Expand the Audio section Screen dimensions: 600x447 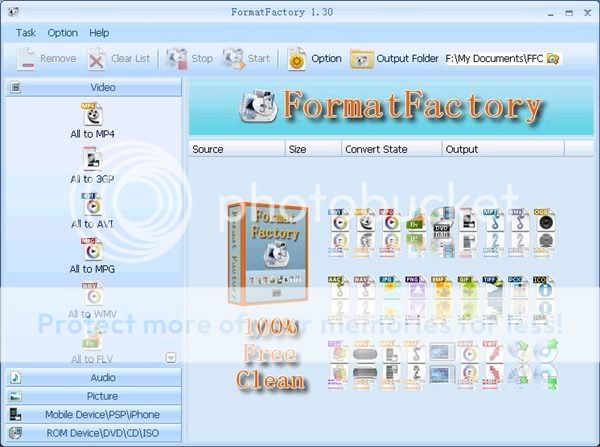[94, 378]
